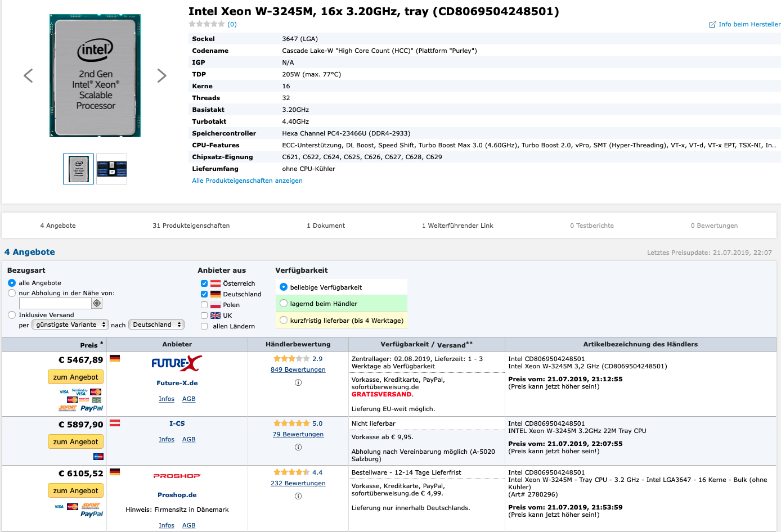Open the 79 Bewertungen link

point(298,434)
